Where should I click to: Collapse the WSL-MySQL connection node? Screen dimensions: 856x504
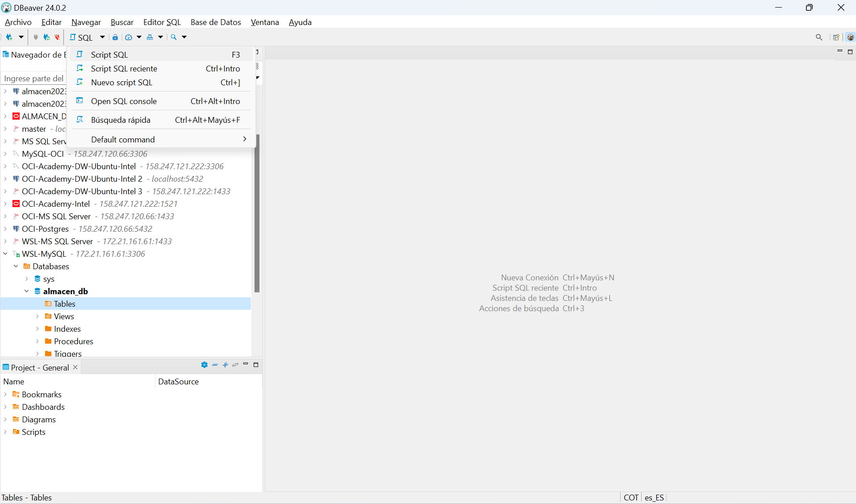pos(5,254)
